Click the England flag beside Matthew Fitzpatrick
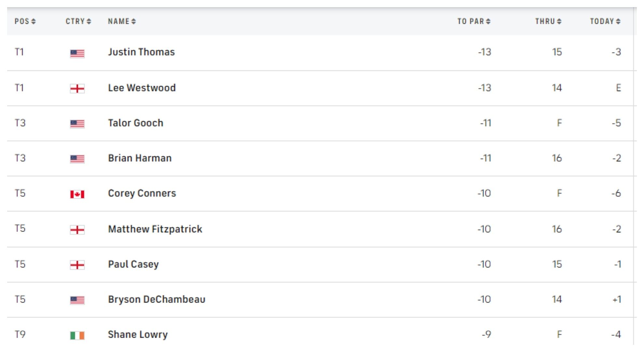 pos(77,230)
